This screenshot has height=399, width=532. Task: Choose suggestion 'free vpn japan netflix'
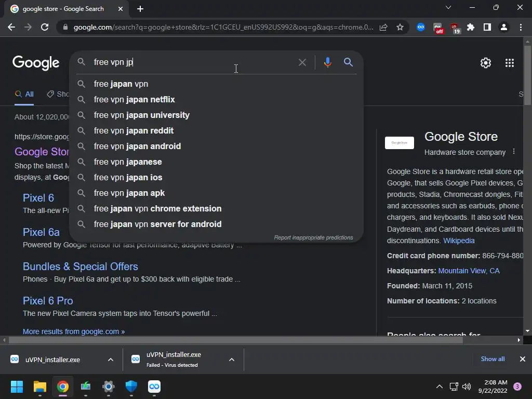tap(217, 99)
